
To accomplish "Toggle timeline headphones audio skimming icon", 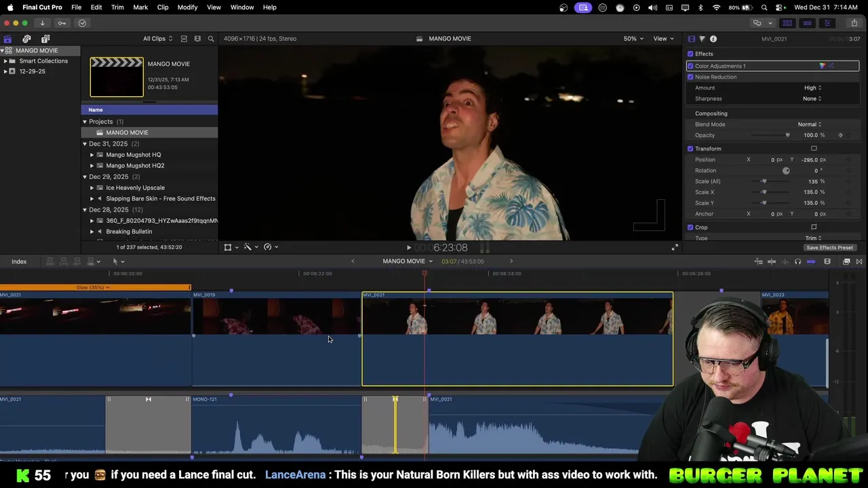I will pos(797,262).
